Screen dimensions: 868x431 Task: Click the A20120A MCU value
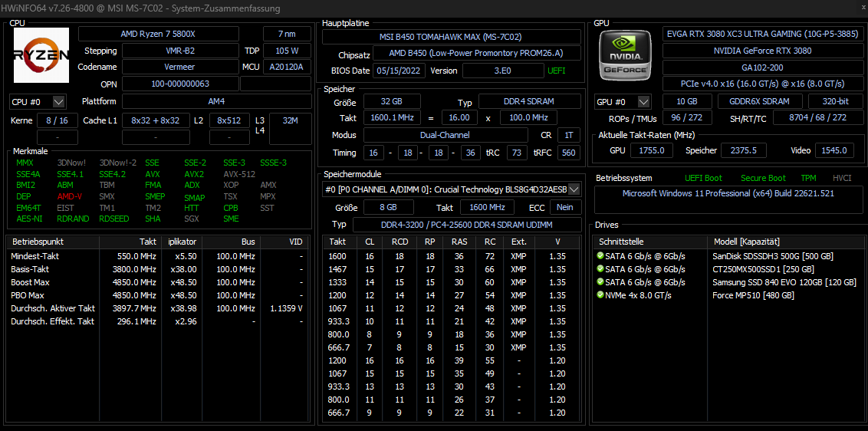click(287, 67)
